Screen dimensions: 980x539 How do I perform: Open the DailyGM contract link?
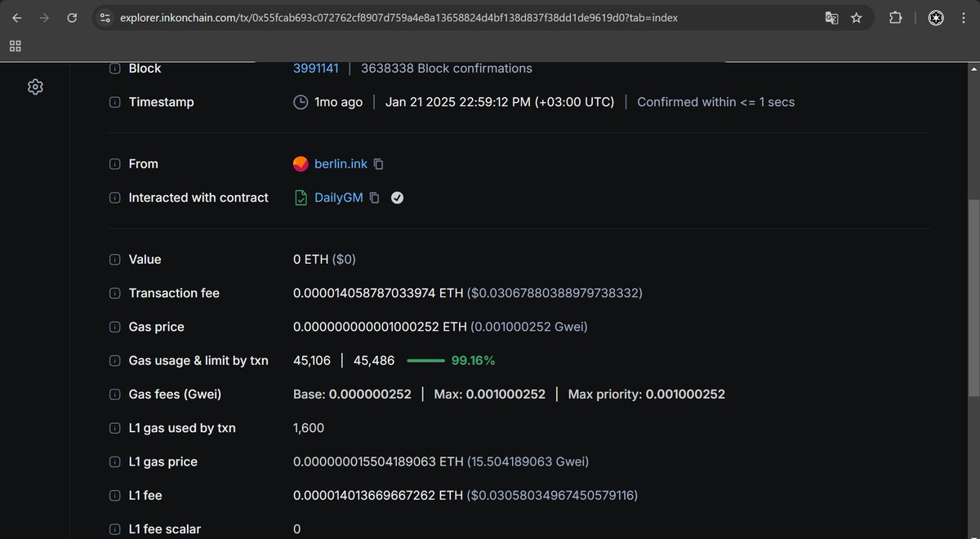click(339, 198)
